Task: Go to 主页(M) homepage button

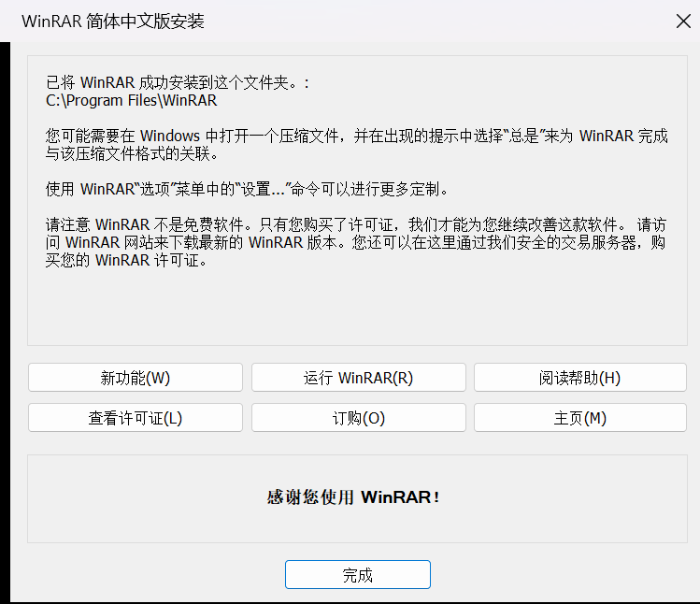Action: point(580,418)
